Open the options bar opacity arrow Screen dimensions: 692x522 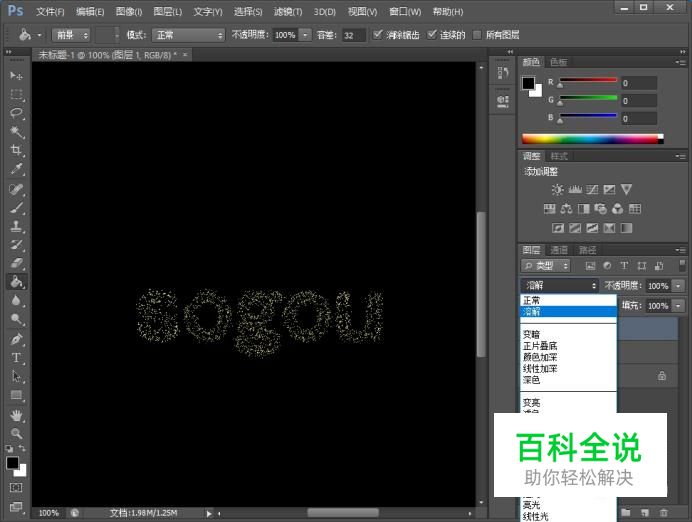[305, 35]
